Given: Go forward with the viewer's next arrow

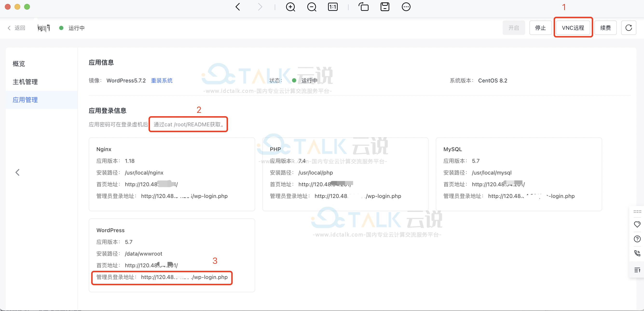Looking at the screenshot, I should [260, 7].
